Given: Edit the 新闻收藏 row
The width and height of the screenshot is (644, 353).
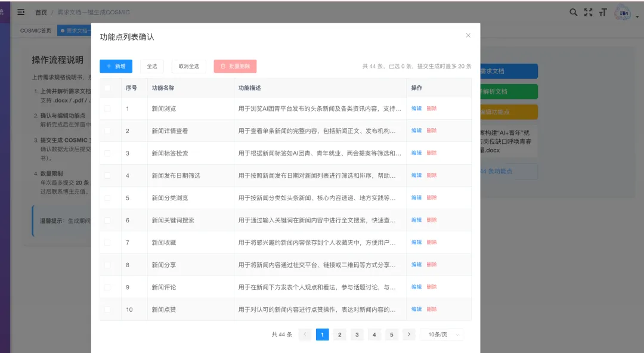Looking at the screenshot, I should [416, 242].
